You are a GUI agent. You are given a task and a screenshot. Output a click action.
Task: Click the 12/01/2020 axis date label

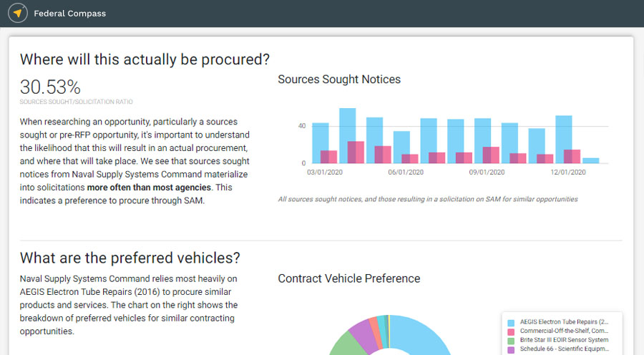[x=568, y=172]
